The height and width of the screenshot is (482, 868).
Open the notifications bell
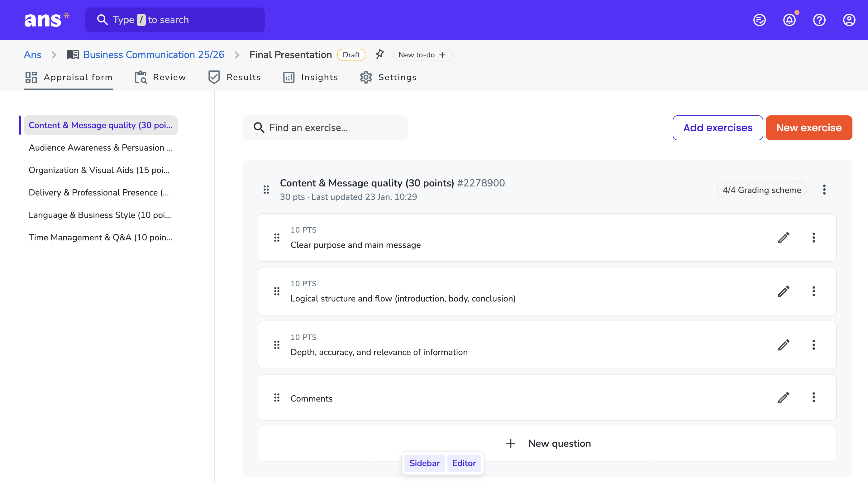click(789, 20)
